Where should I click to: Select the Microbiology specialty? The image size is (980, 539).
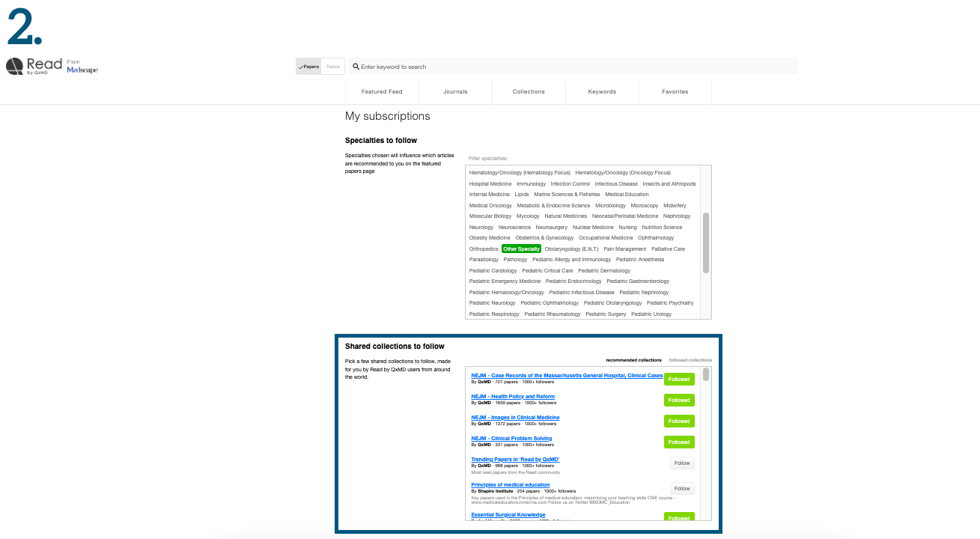[610, 205]
